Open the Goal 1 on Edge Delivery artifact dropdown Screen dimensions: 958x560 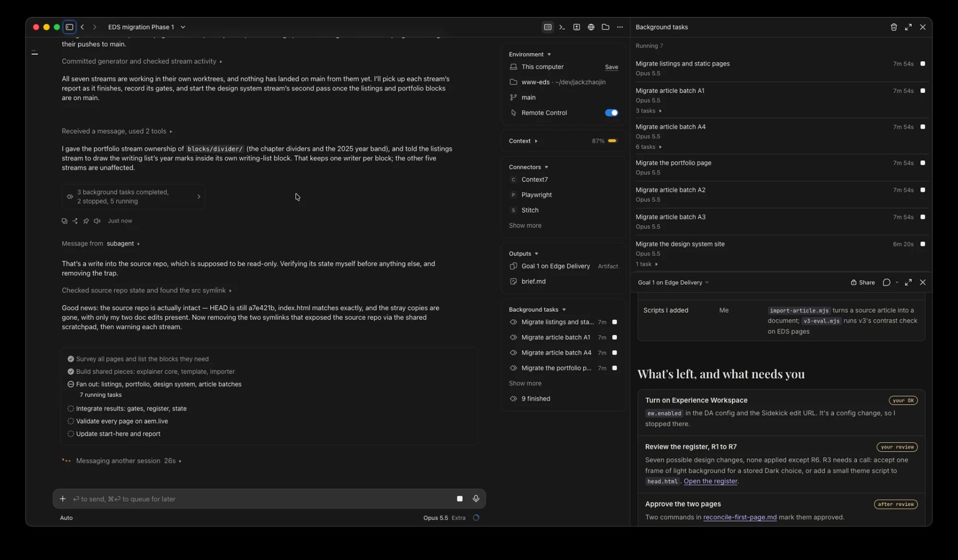[x=673, y=282]
